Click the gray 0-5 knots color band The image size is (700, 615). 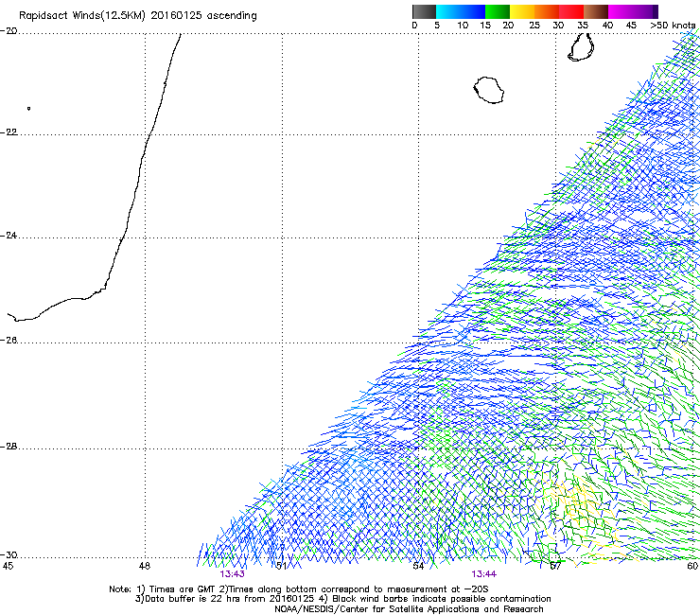point(424,11)
